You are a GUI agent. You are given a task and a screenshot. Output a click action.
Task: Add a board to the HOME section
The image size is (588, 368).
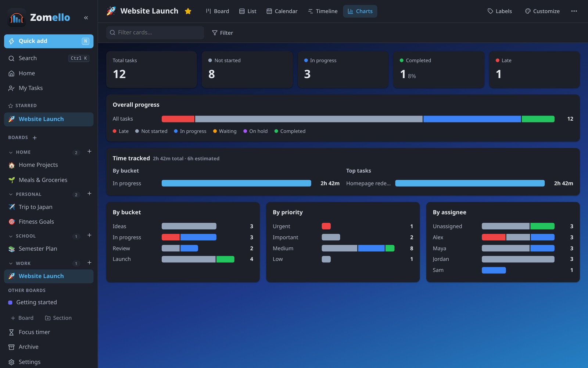pyautogui.click(x=89, y=152)
